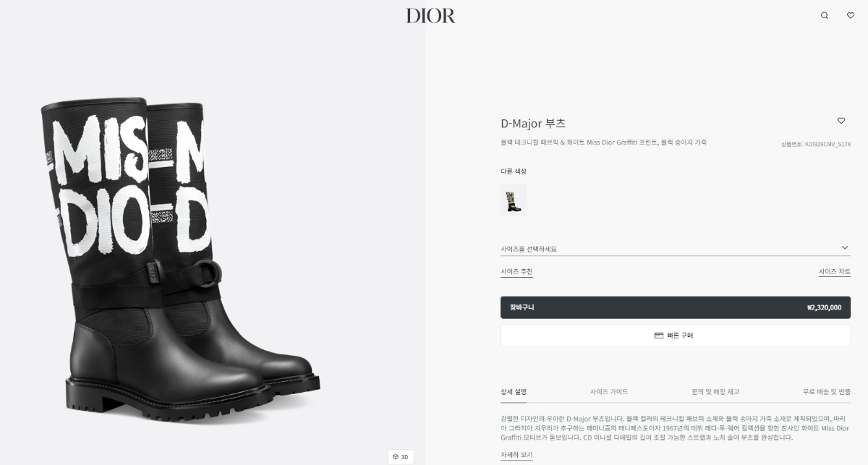Click the 빠른 구매 button
The width and height of the screenshot is (868, 465).
click(676, 336)
